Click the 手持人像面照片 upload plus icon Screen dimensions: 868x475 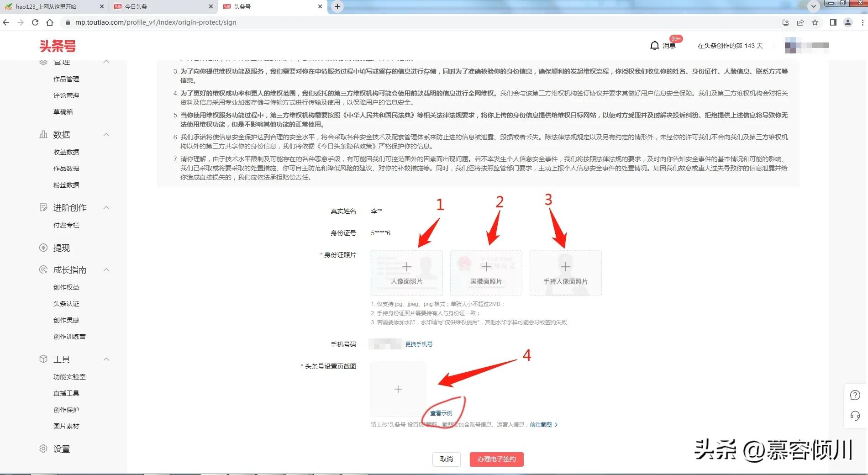point(565,267)
